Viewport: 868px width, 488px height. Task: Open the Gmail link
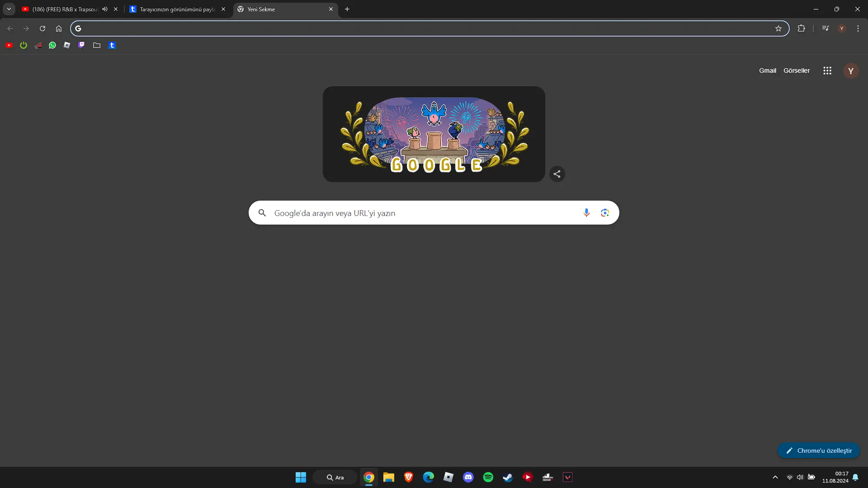(x=768, y=70)
